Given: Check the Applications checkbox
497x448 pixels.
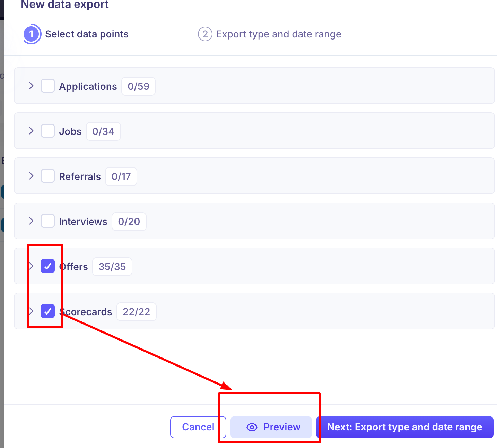Looking at the screenshot, I should point(48,86).
